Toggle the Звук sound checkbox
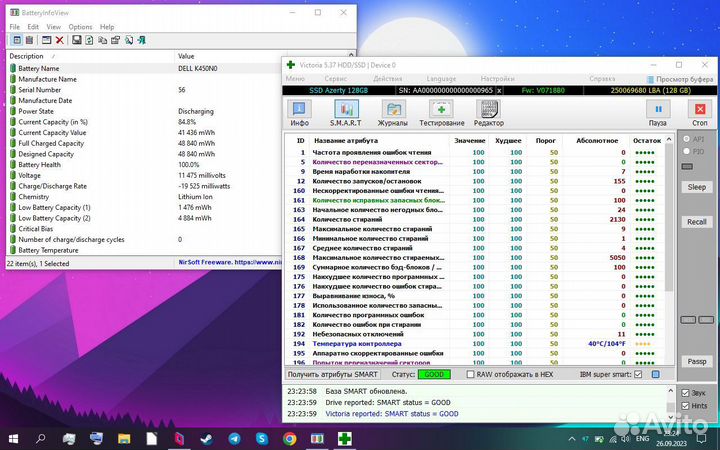This screenshot has width=720, height=450. 685,393
